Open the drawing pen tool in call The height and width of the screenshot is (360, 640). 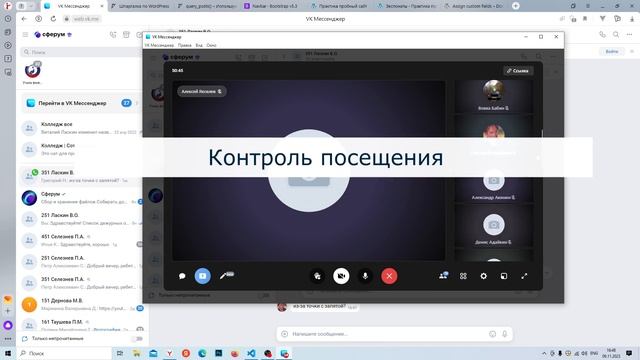coord(227,276)
